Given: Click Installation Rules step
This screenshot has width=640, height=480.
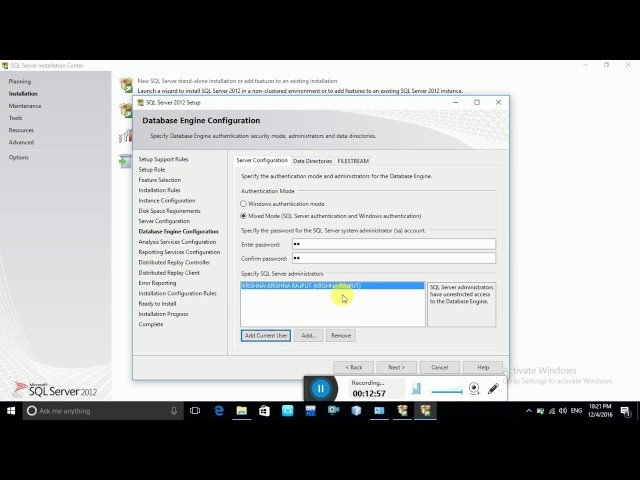Looking at the screenshot, I should point(159,190).
